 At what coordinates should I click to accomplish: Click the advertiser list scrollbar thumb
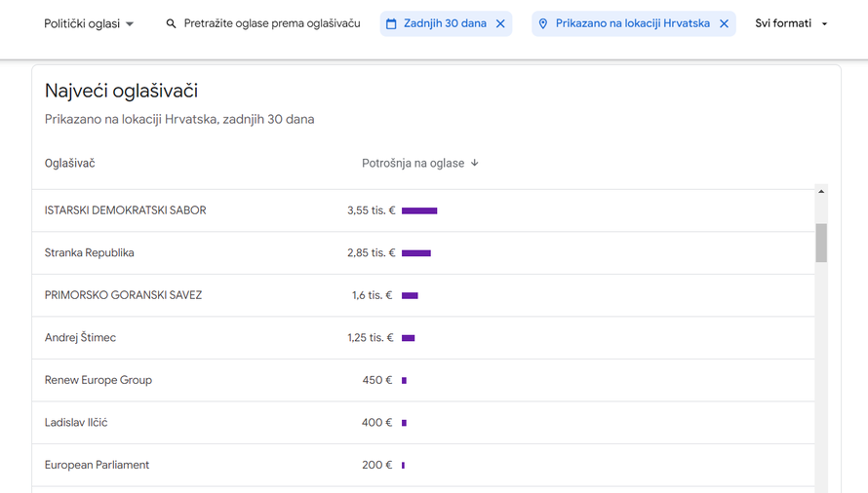(821, 243)
